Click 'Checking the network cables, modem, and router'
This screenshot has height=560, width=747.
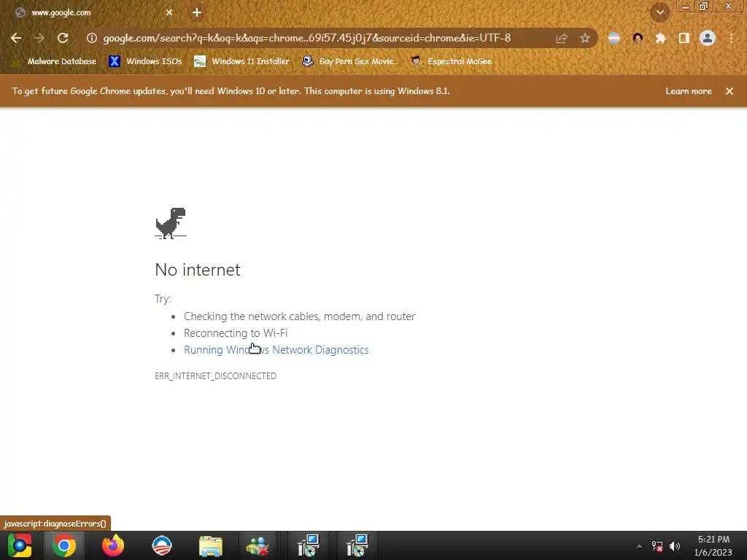tap(299, 316)
